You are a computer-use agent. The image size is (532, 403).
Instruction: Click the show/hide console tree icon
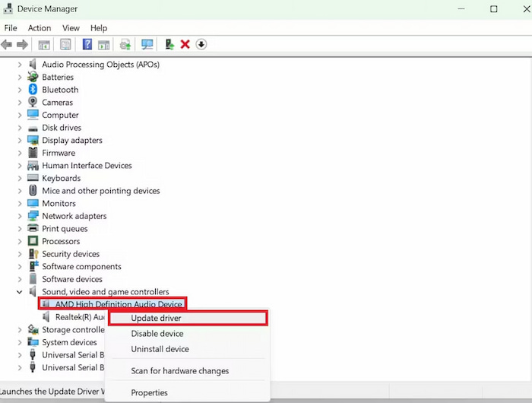coord(44,44)
